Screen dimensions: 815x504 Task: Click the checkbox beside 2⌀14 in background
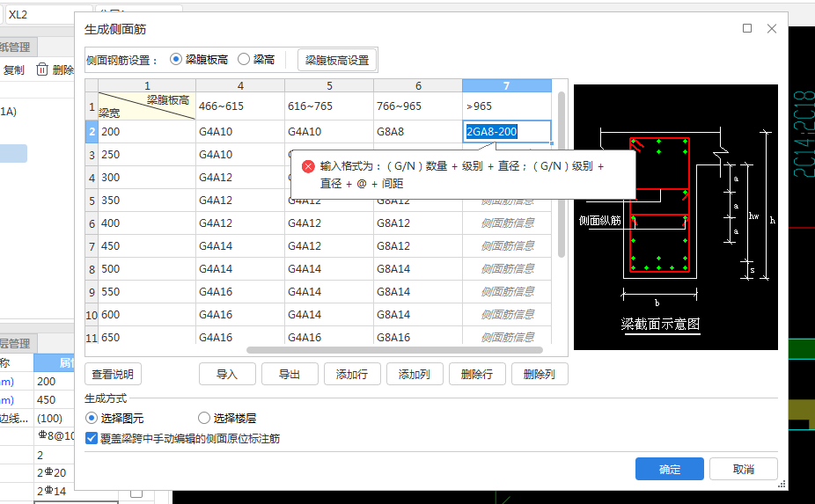click(136, 493)
